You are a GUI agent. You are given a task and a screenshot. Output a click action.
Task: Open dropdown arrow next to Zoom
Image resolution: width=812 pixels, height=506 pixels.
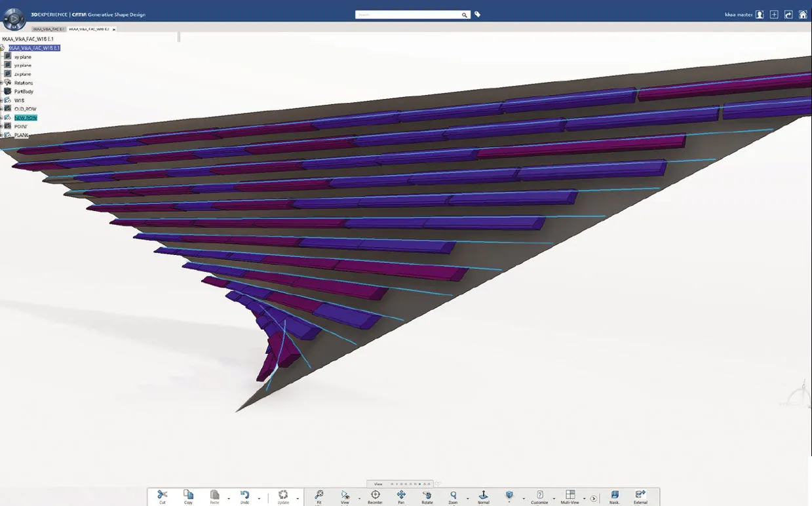point(467,499)
